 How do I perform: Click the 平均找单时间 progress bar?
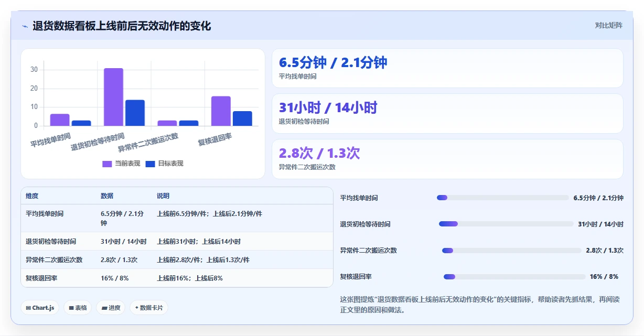point(502,198)
